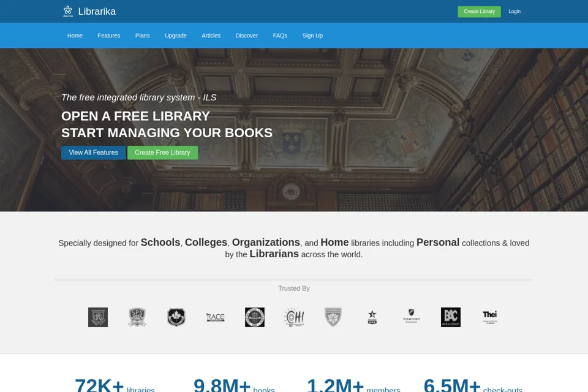
Task: Visit the FAQs page
Action: pos(280,36)
